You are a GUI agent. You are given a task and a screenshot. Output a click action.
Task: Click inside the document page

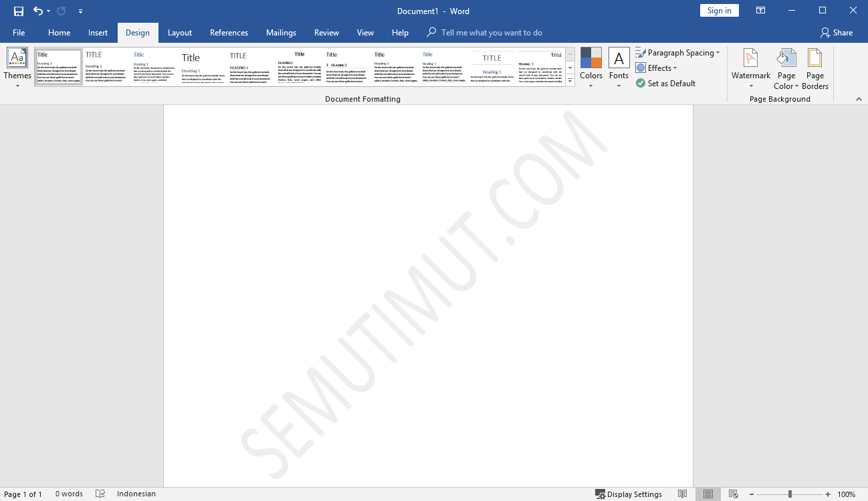428,296
